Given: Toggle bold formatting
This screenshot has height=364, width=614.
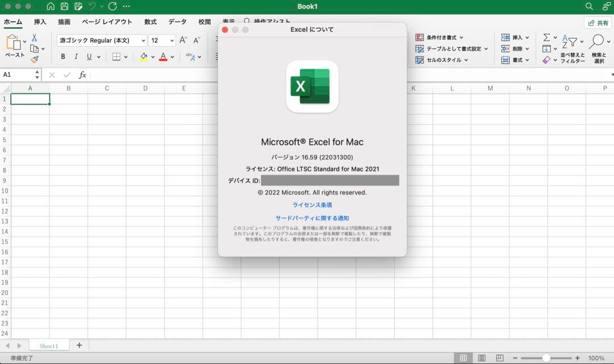Looking at the screenshot, I should (63, 56).
